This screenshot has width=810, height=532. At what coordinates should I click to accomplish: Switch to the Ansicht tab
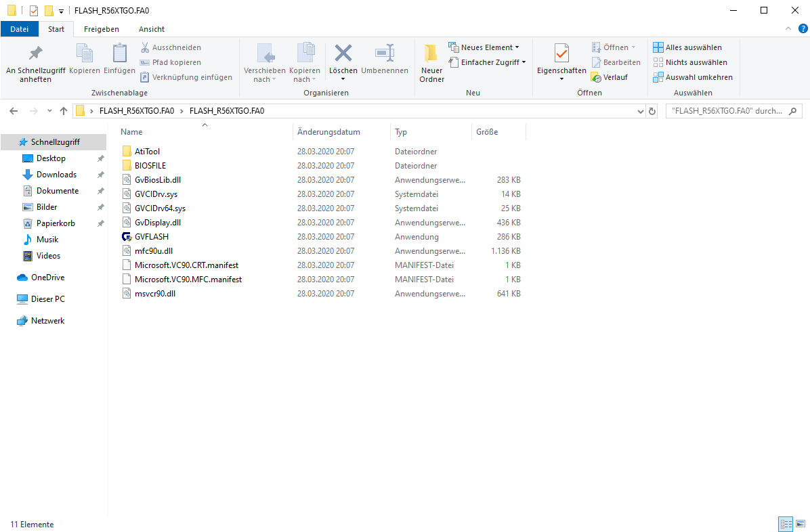coord(151,29)
